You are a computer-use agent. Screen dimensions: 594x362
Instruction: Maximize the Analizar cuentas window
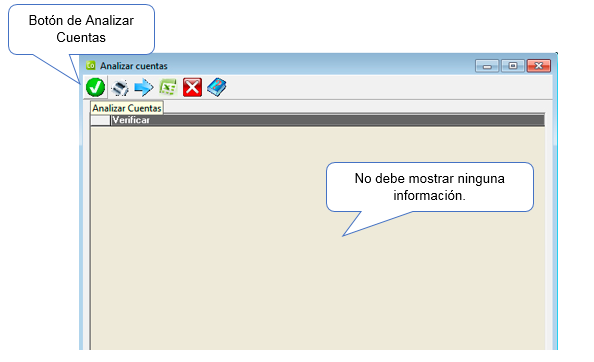coord(513,66)
